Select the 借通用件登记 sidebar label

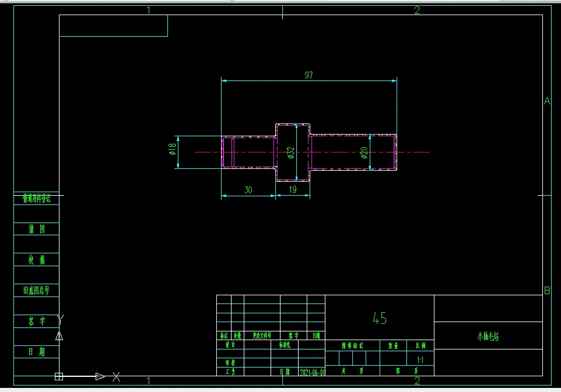[x=37, y=198]
